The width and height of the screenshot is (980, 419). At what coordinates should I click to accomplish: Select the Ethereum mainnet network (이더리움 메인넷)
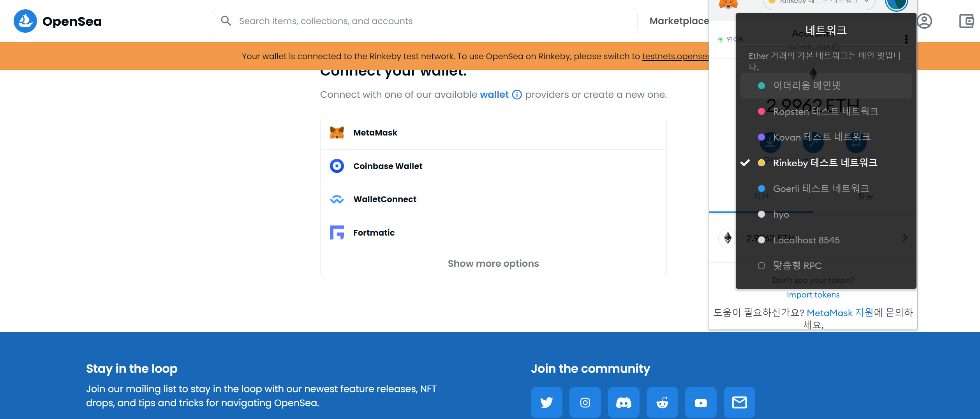826,86
